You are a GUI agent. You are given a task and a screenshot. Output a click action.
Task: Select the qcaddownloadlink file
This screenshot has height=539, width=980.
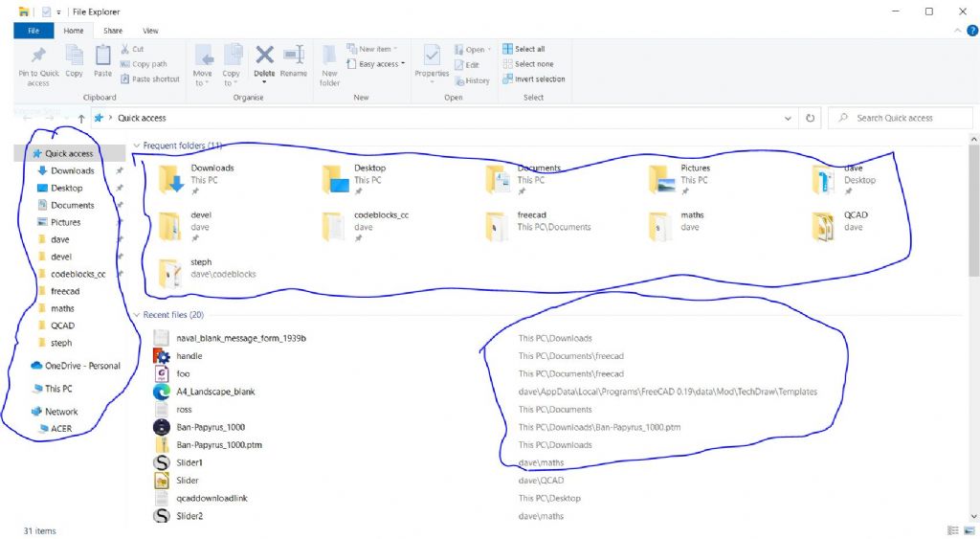[x=212, y=499]
